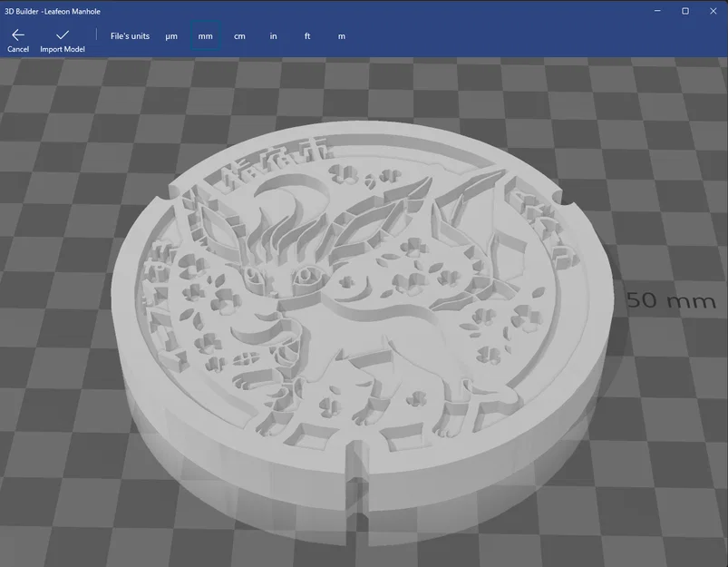Maximize the 3D Builder window
This screenshot has height=567, width=728.
click(x=685, y=11)
